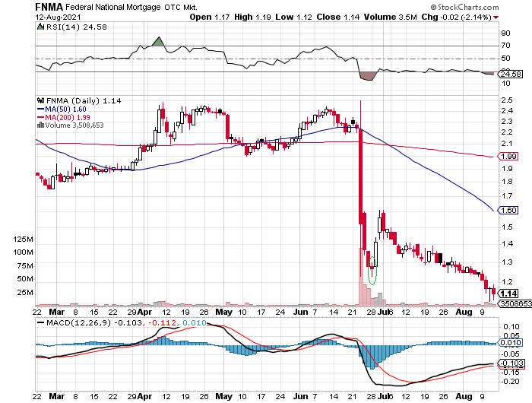Click the Federal National Mortgage company name
532x403 pixels.
pyautogui.click(x=113, y=7)
